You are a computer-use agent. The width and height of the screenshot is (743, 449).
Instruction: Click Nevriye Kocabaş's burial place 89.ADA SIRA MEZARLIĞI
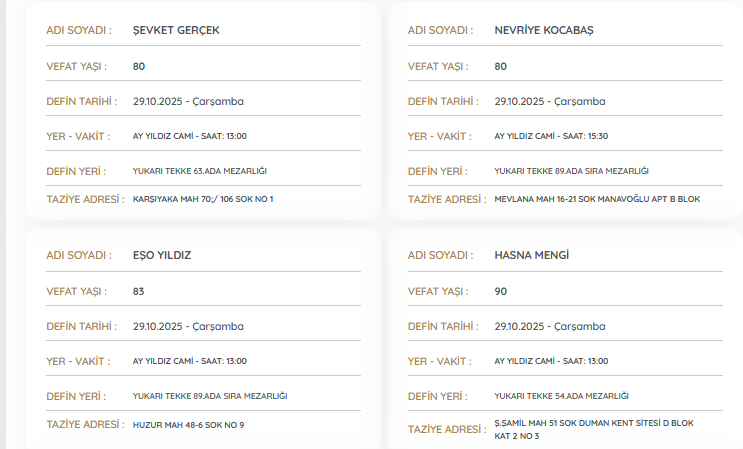tap(572, 171)
